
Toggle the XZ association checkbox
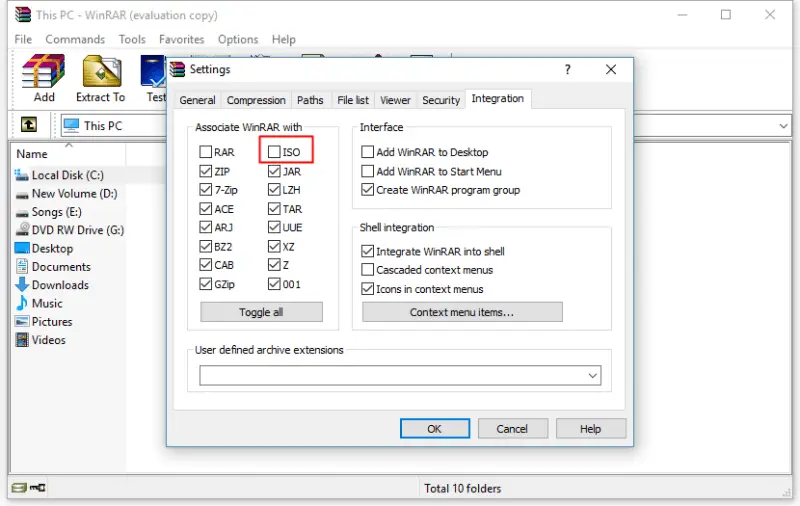pyautogui.click(x=274, y=247)
